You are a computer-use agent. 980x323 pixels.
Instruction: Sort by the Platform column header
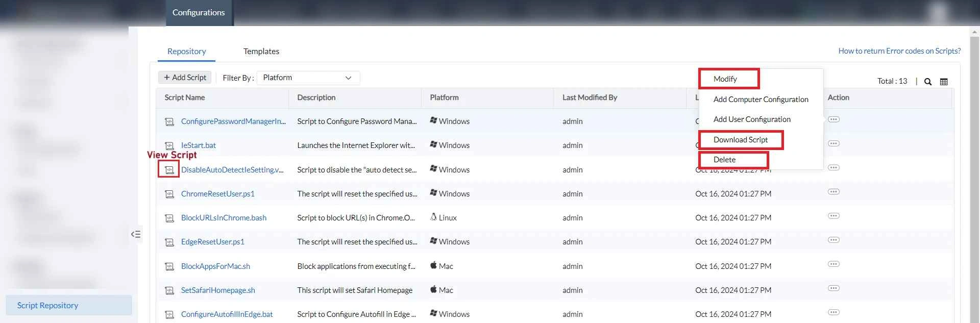tap(444, 97)
